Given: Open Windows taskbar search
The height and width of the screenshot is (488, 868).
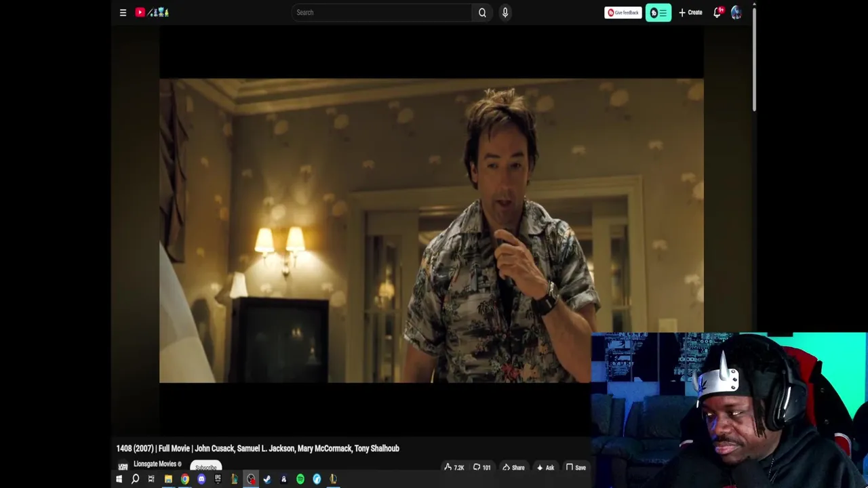Looking at the screenshot, I should coord(135,479).
